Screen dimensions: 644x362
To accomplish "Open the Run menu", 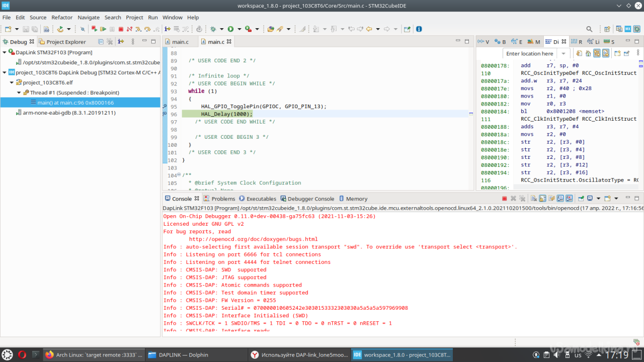I will pos(153,17).
